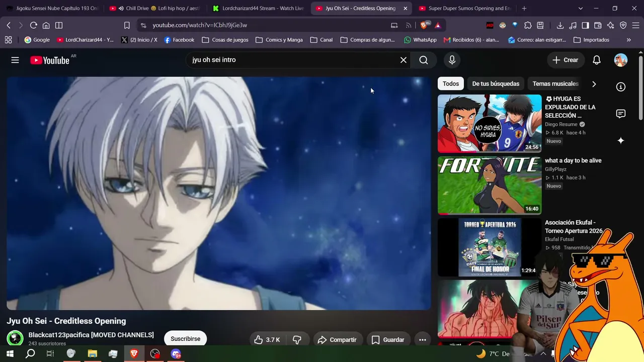
Task: Open Brave Rewards triangle icon
Action: click(x=438, y=25)
